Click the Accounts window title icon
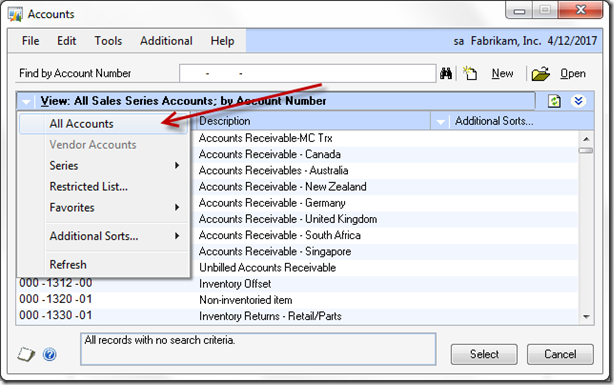 [x=15, y=14]
